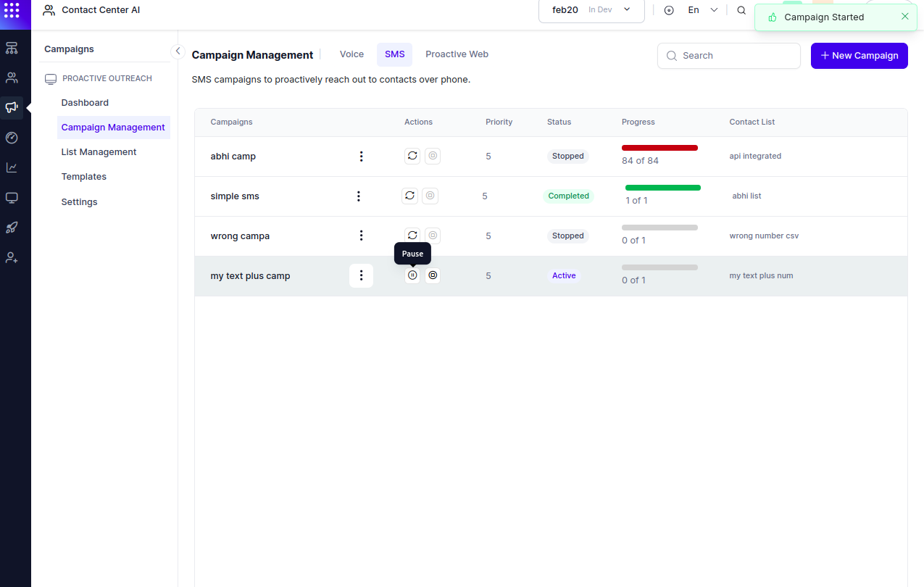The width and height of the screenshot is (924, 587).
Task: Close the Campaign Started notification
Action: tap(904, 17)
